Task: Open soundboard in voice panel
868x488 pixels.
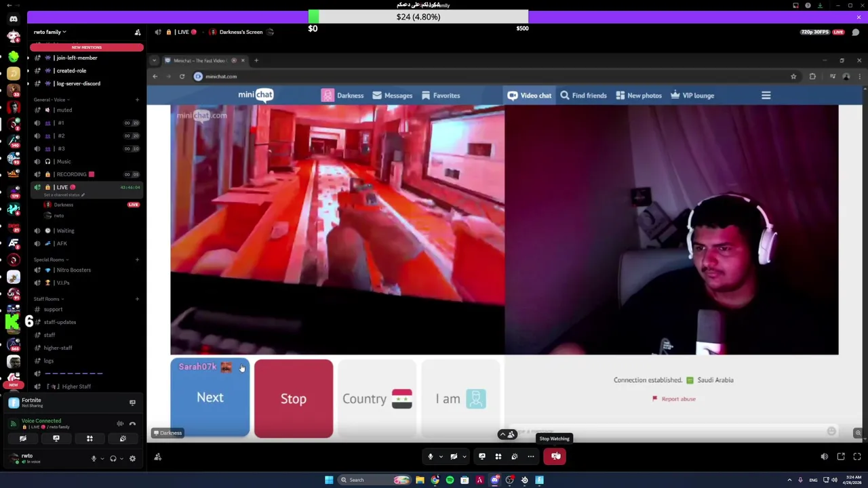Action: point(123,439)
